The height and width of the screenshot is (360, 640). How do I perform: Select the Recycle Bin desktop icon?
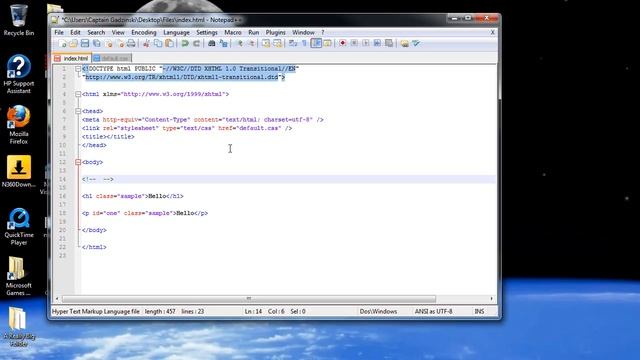pyautogui.click(x=19, y=20)
